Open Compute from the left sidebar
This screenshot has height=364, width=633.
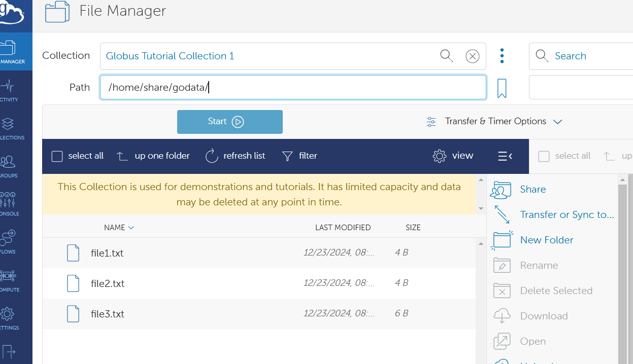pos(8,279)
